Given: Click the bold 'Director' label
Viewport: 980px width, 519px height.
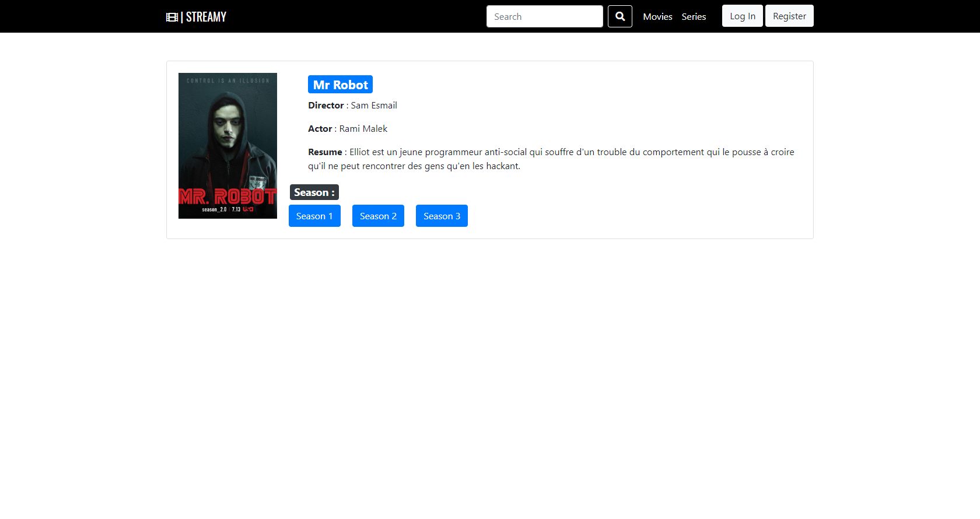Looking at the screenshot, I should click(326, 106).
